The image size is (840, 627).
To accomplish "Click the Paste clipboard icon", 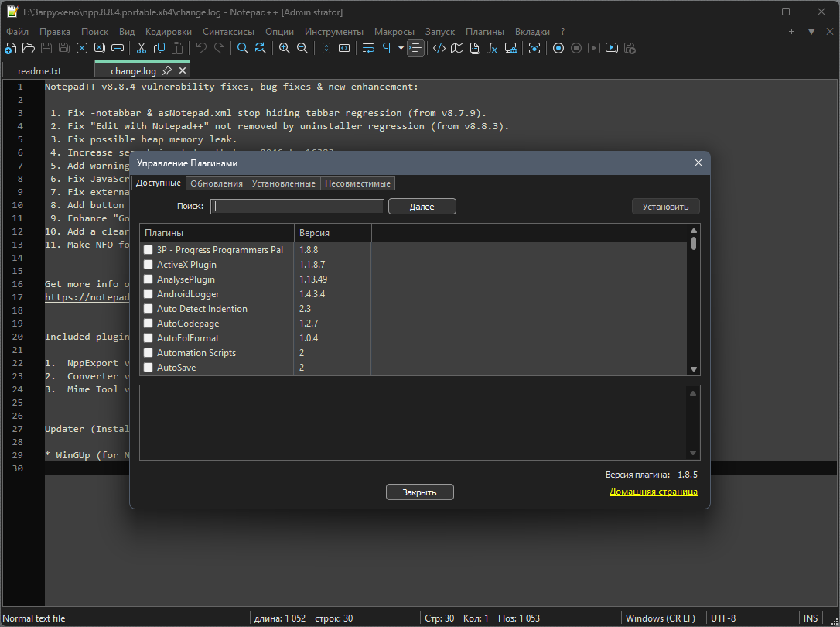I will coord(177,48).
